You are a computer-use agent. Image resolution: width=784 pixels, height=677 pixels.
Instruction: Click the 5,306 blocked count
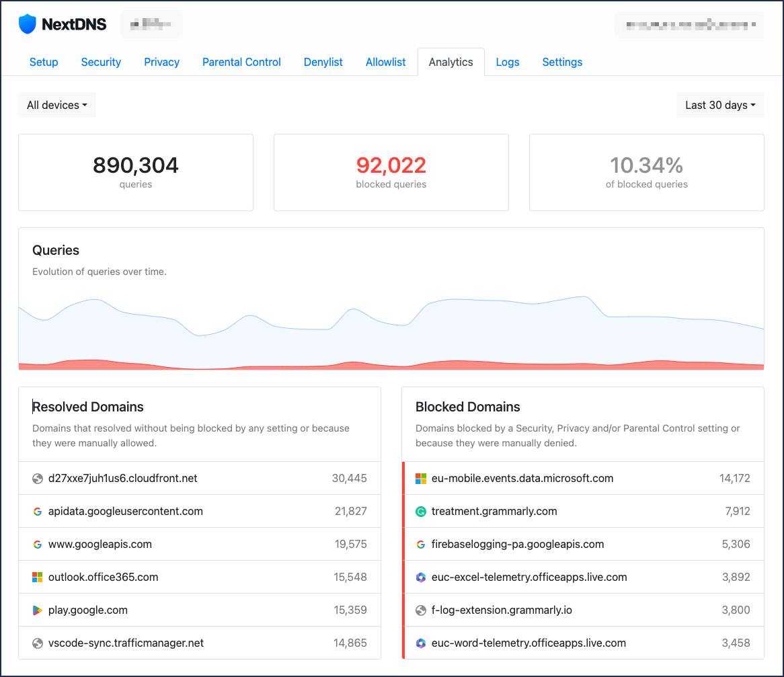[x=736, y=545]
